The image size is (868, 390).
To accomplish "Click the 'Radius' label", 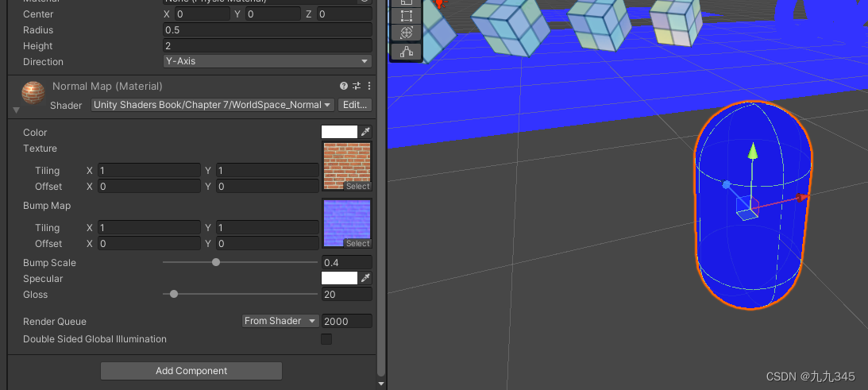I will [x=38, y=30].
